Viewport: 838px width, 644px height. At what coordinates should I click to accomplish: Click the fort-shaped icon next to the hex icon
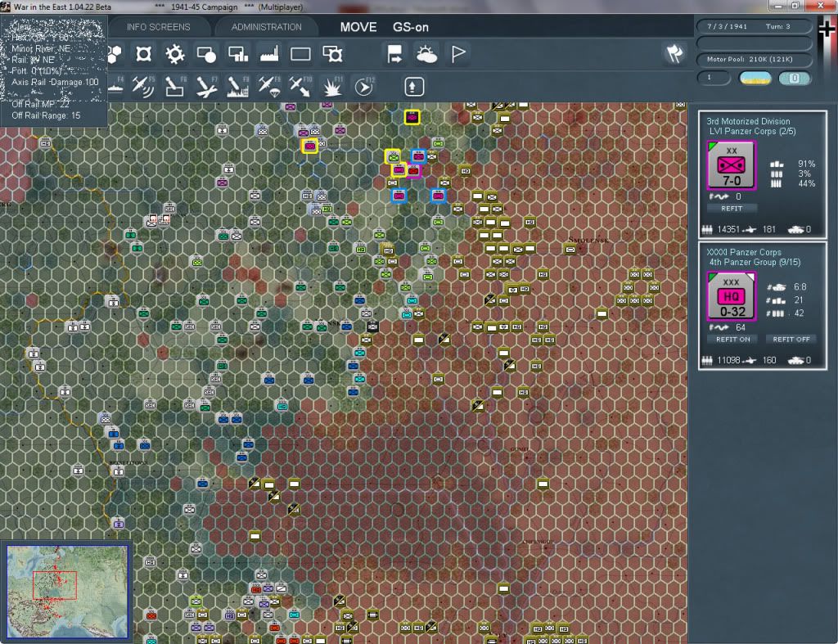click(143, 54)
